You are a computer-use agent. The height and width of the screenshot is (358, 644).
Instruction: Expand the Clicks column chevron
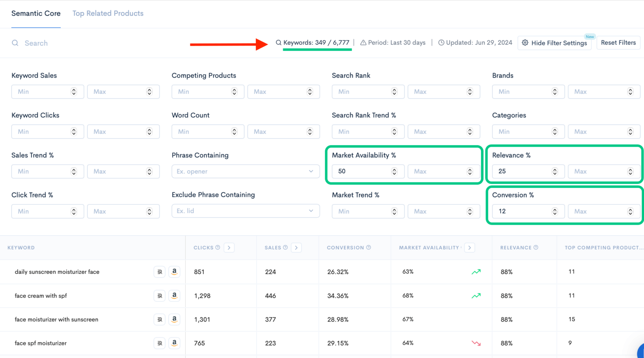[229, 247]
